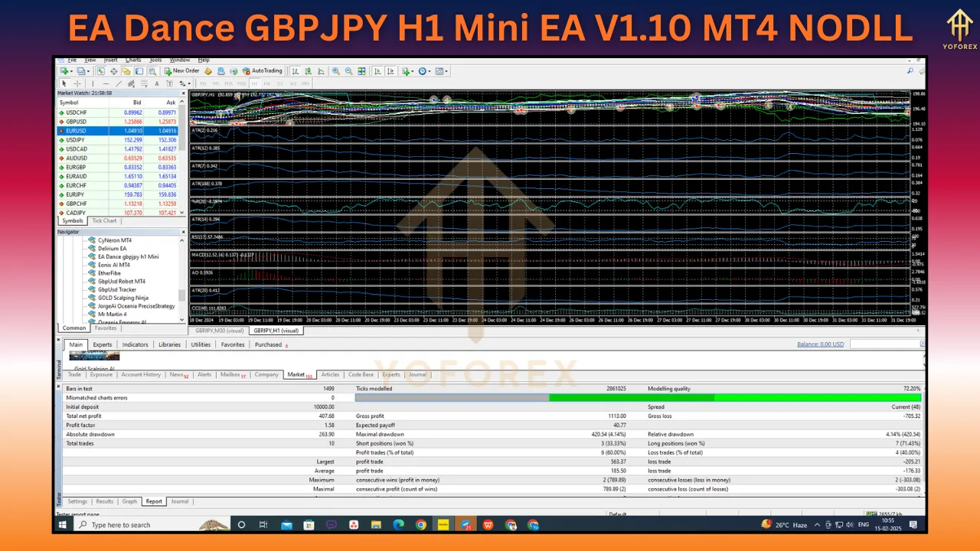
Task: Select the Horizontal Line drawing tool
Action: [x=106, y=83]
